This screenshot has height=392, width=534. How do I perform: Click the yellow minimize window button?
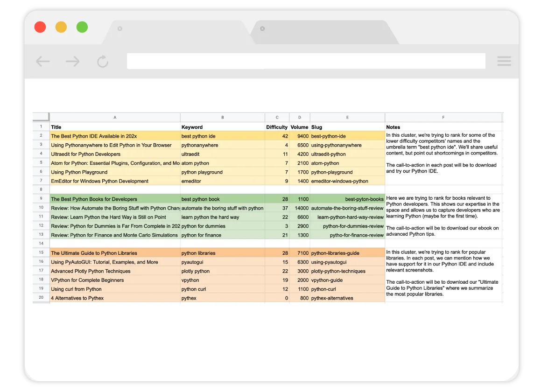[x=61, y=27]
